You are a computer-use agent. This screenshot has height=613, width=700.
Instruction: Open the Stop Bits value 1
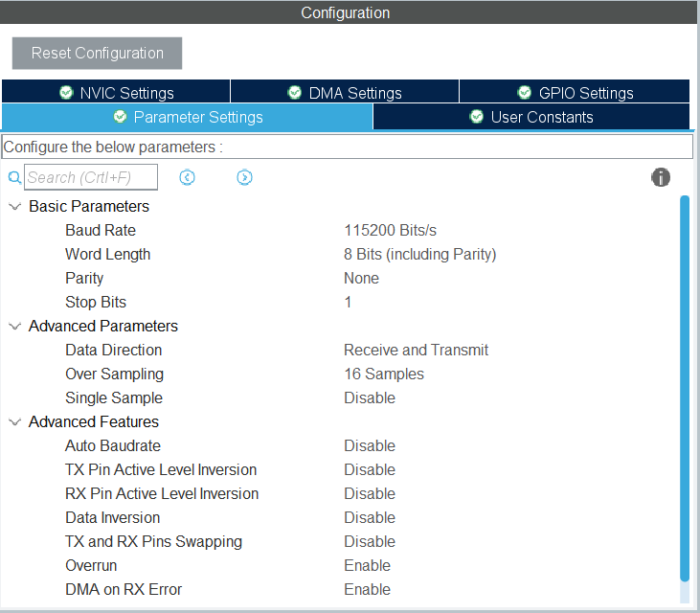(348, 303)
